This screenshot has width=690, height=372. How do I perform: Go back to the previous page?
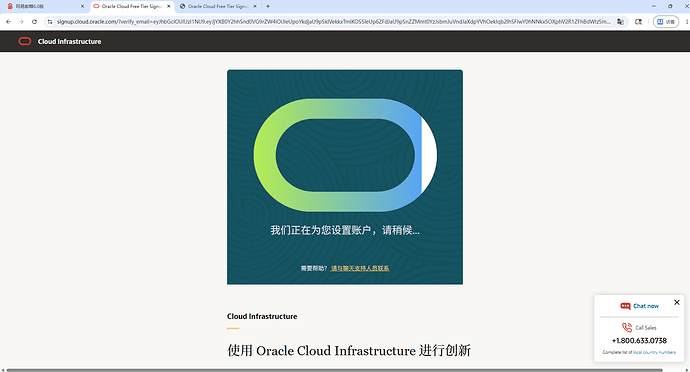coord(8,22)
